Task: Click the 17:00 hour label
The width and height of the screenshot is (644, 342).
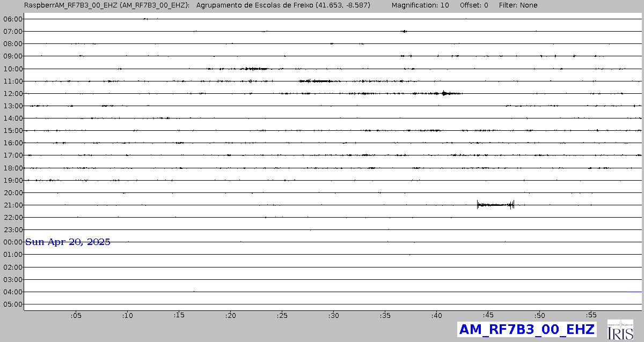Action: point(13,155)
